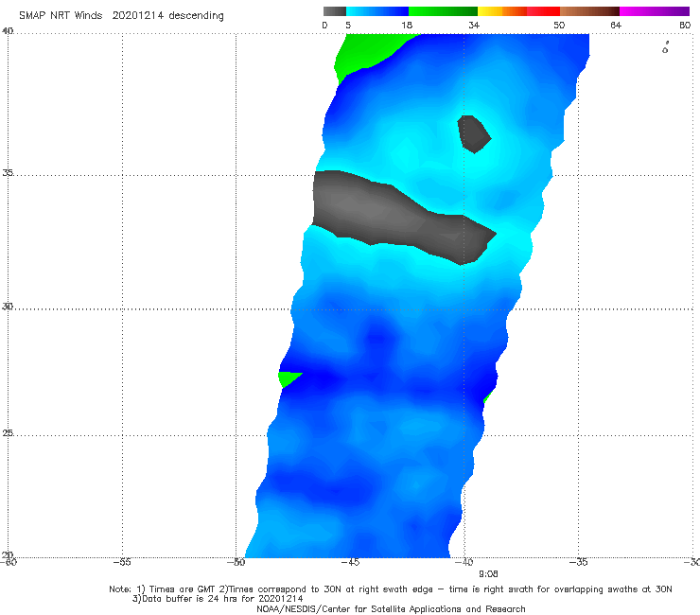This screenshot has width=700, height=615.
Task: Click the swath time stamp "9:08"
Action: click(x=488, y=574)
